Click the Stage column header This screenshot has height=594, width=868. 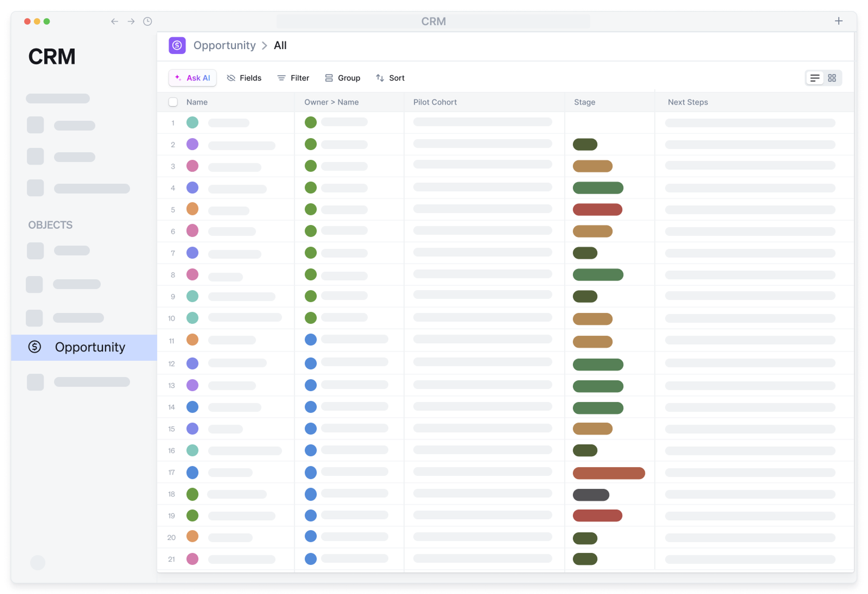[584, 102]
